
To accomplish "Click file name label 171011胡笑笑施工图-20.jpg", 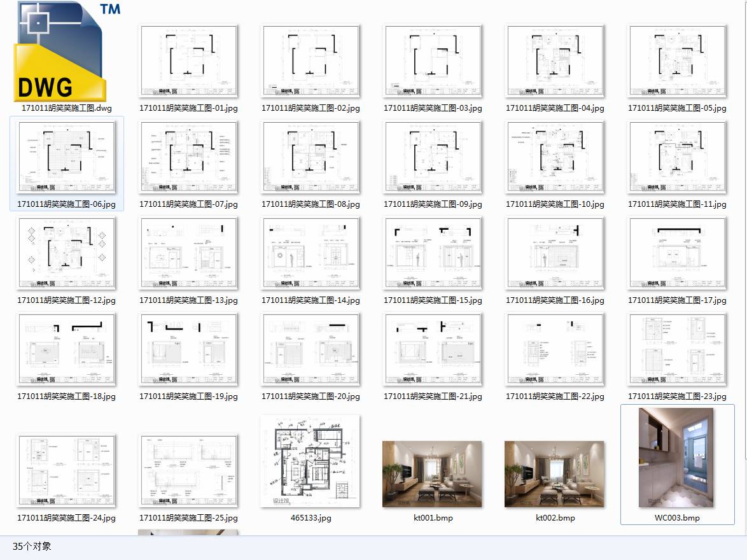I will coord(311,396).
